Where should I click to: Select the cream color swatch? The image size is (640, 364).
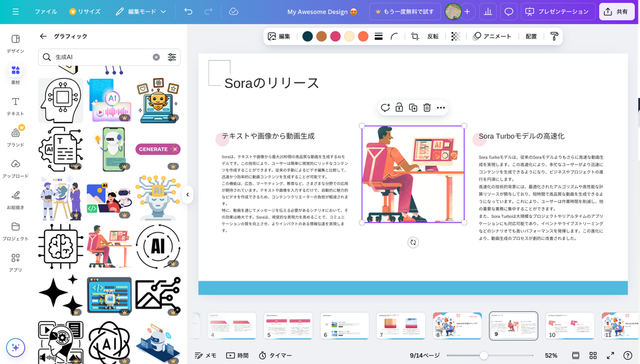click(349, 36)
